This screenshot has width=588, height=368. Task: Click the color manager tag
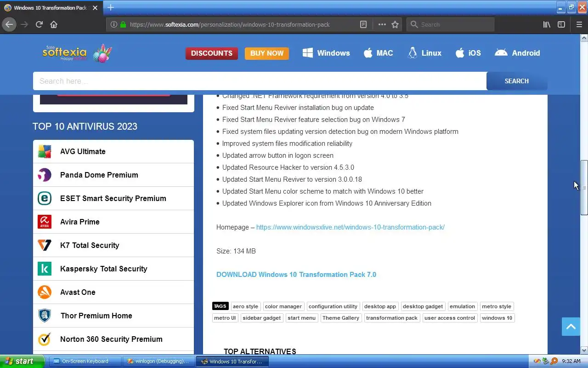[283, 306]
